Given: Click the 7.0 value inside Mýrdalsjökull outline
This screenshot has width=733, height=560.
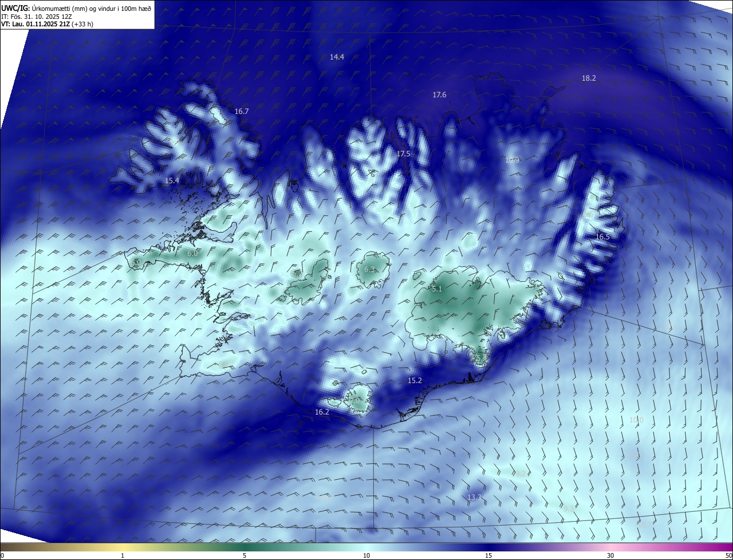Looking at the screenshot, I should click(356, 401).
